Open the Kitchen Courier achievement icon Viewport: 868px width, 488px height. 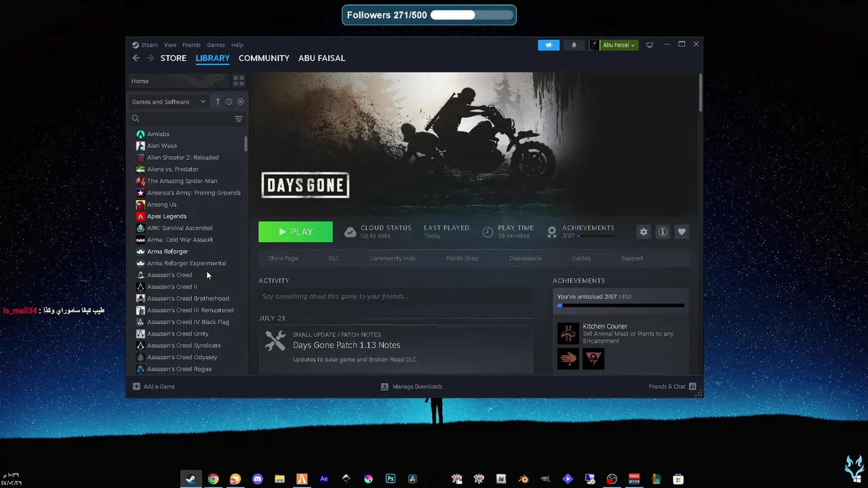tap(568, 333)
